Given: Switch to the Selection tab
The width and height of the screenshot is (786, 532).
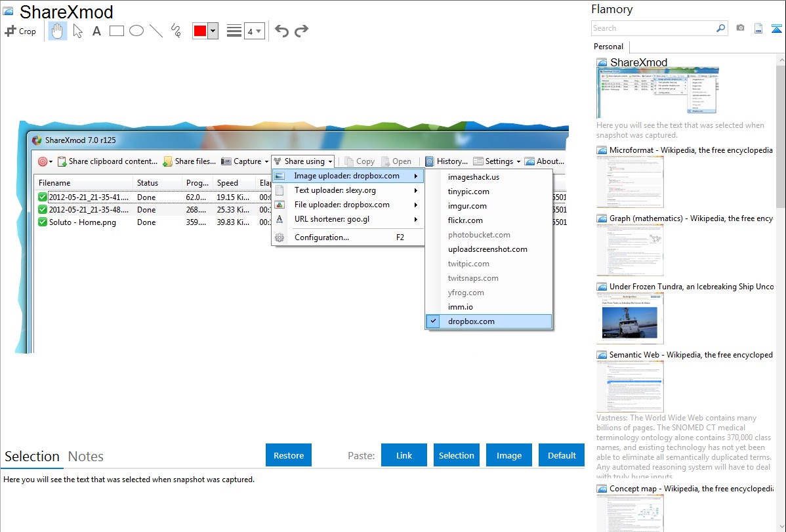Looking at the screenshot, I should 32,457.
